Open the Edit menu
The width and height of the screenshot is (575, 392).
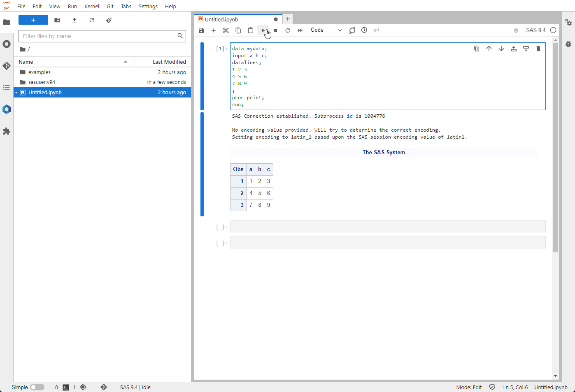[37, 6]
